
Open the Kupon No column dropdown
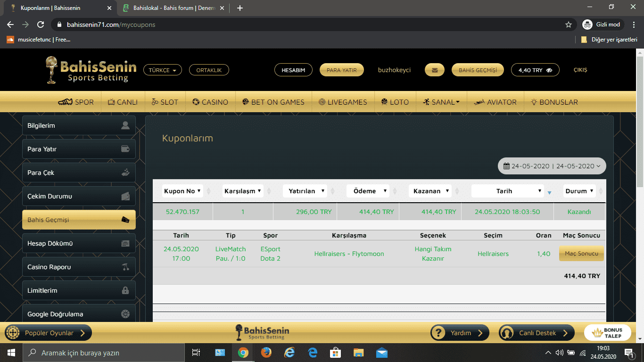tap(182, 191)
